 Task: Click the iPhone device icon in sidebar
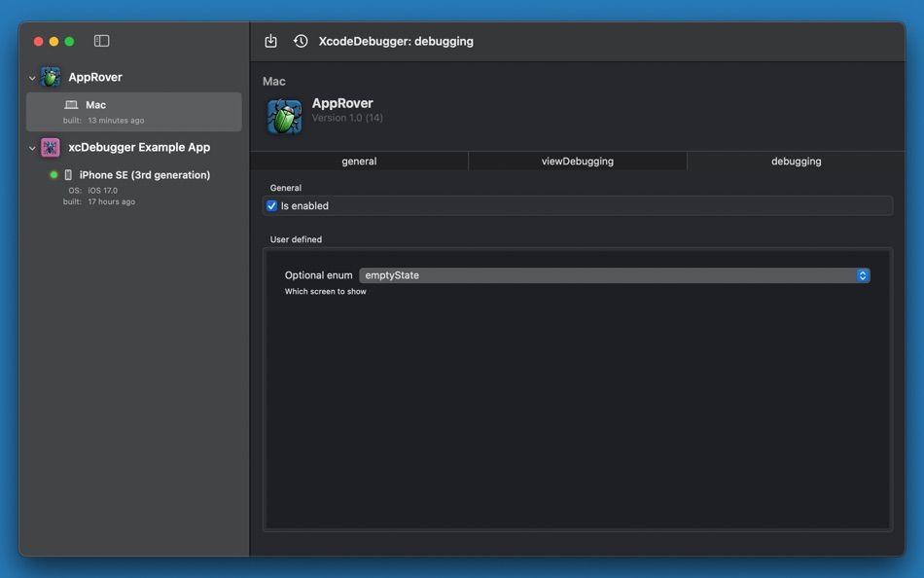(68, 174)
